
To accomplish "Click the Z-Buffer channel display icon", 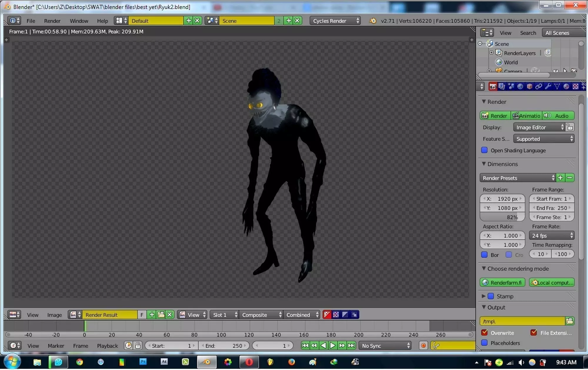I will point(354,315).
